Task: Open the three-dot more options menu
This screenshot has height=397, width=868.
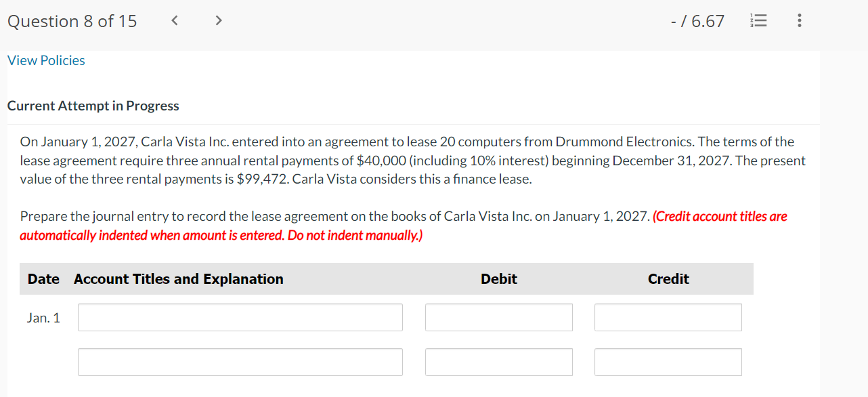Action: pos(800,22)
